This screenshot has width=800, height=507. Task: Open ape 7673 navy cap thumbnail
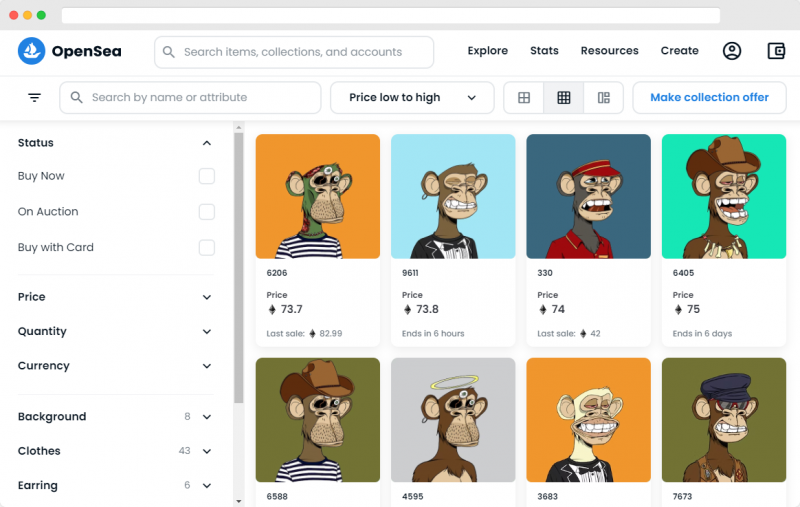pyautogui.click(x=724, y=420)
